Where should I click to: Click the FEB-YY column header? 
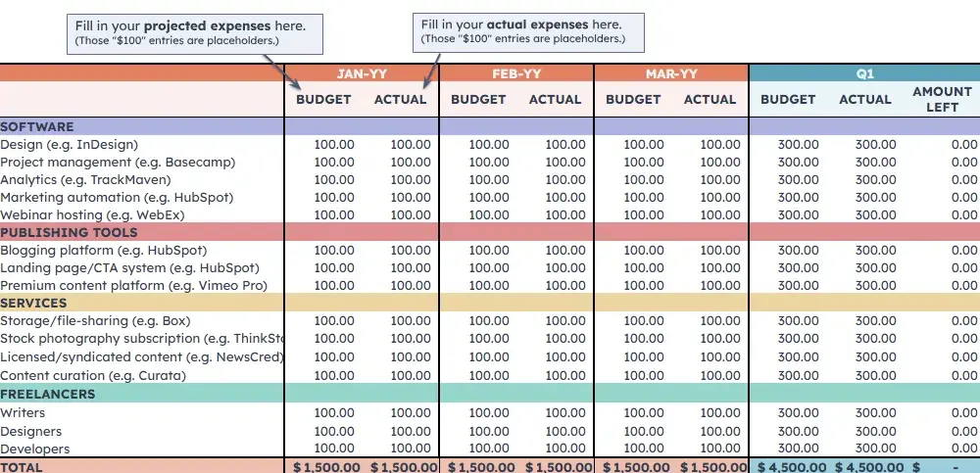point(516,73)
